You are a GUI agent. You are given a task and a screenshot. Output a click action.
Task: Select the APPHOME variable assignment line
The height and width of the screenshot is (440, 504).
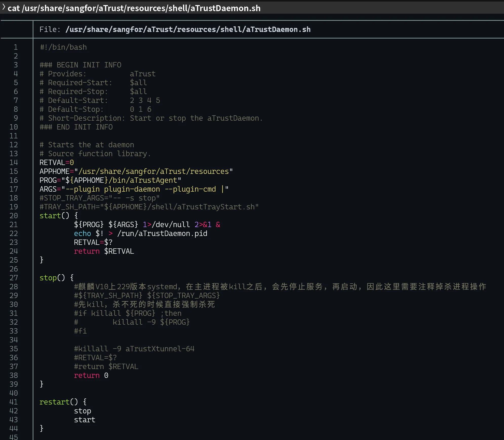[x=136, y=171]
